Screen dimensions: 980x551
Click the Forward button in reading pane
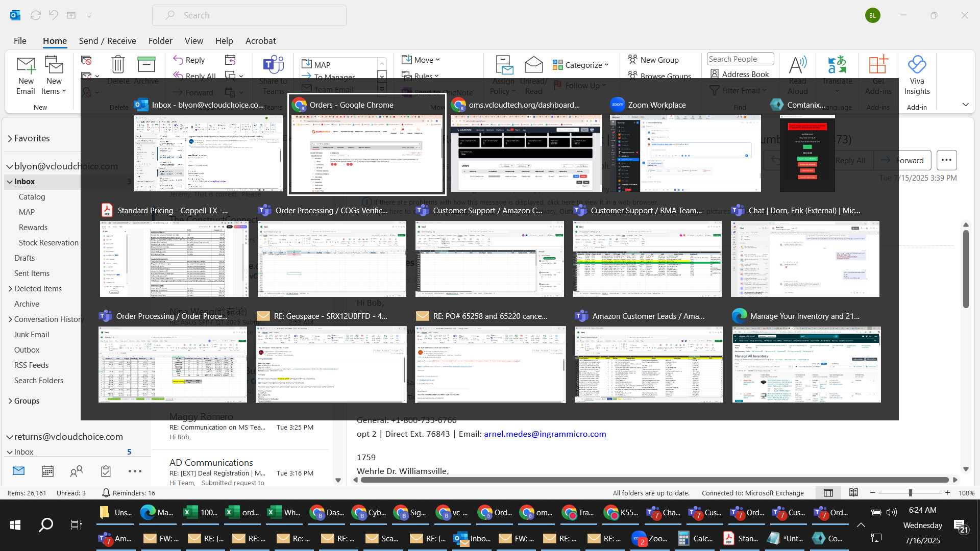[x=902, y=160]
